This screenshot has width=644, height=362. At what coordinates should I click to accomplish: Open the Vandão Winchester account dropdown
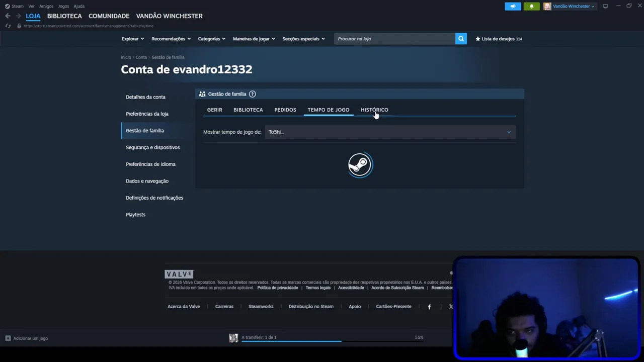(x=574, y=6)
